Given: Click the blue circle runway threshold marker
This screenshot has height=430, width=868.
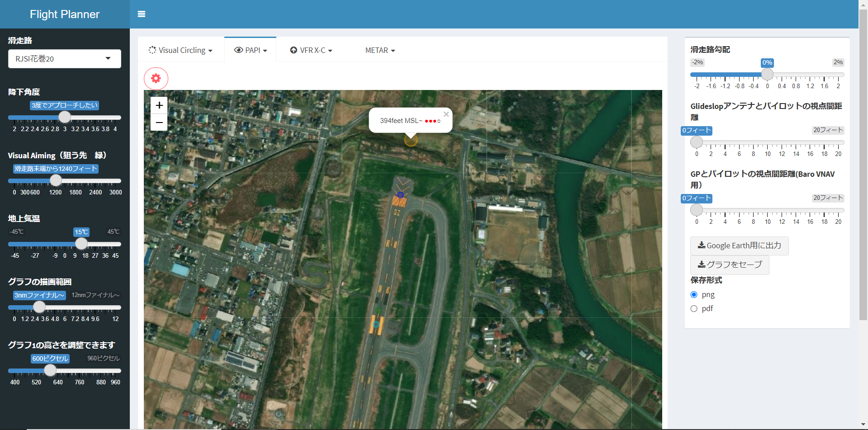Looking at the screenshot, I should (400, 195).
